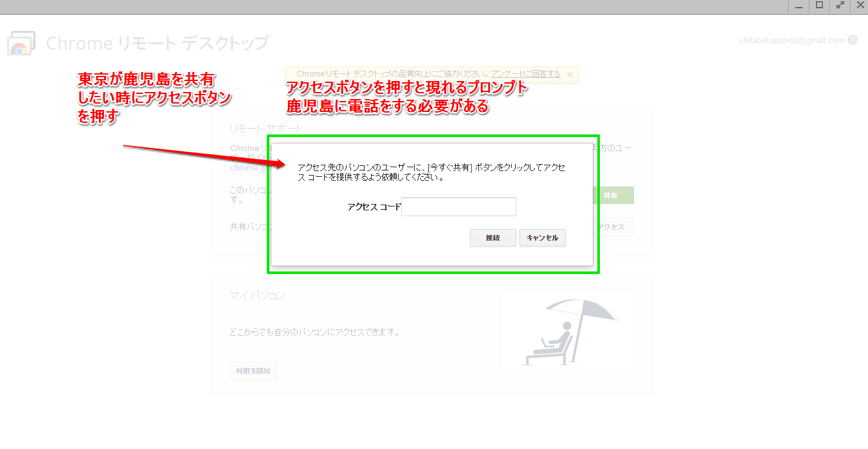Dismiss the survey banner with X
This screenshot has height=449, width=868.
[570, 75]
